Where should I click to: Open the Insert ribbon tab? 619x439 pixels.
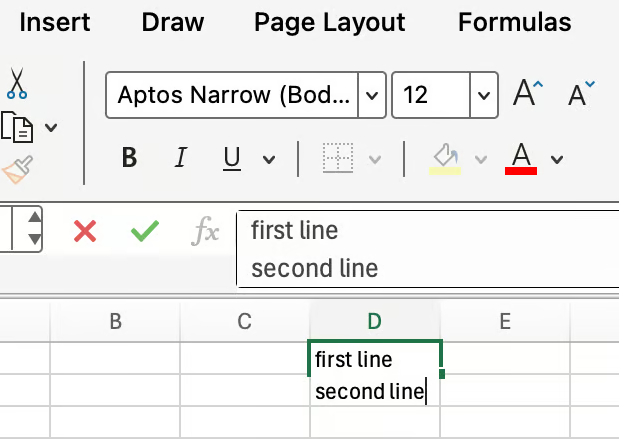[x=54, y=22]
